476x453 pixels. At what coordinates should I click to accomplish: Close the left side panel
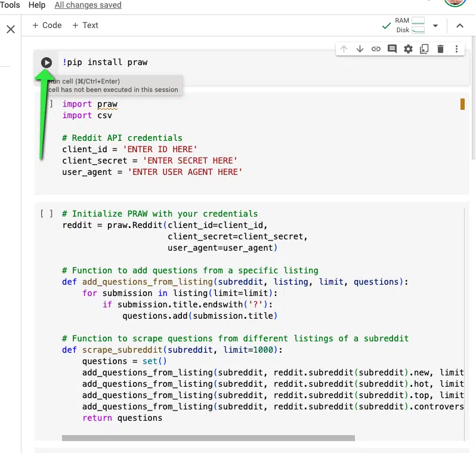[11, 29]
